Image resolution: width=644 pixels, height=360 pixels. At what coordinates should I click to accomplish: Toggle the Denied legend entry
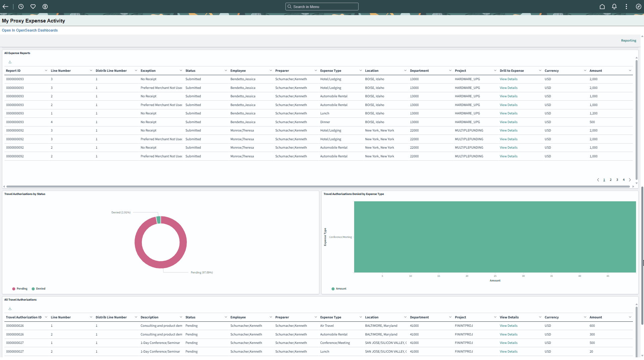pyautogui.click(x=39, y=289)
